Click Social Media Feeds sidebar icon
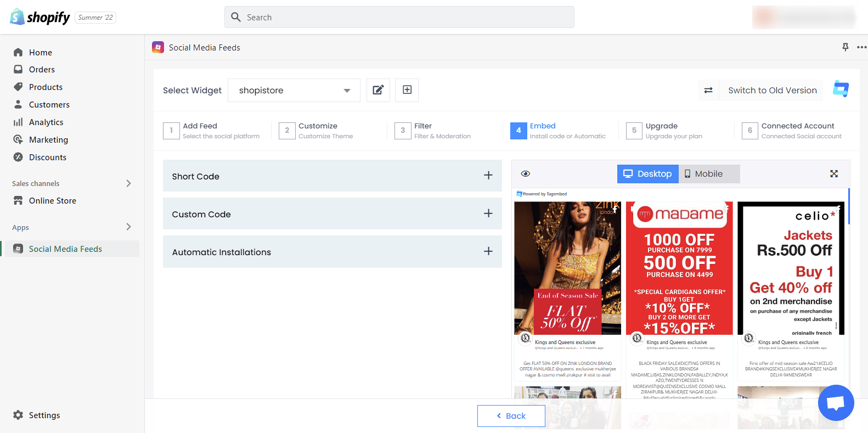Viewport: 868px width, 433px height. point(18,249)
